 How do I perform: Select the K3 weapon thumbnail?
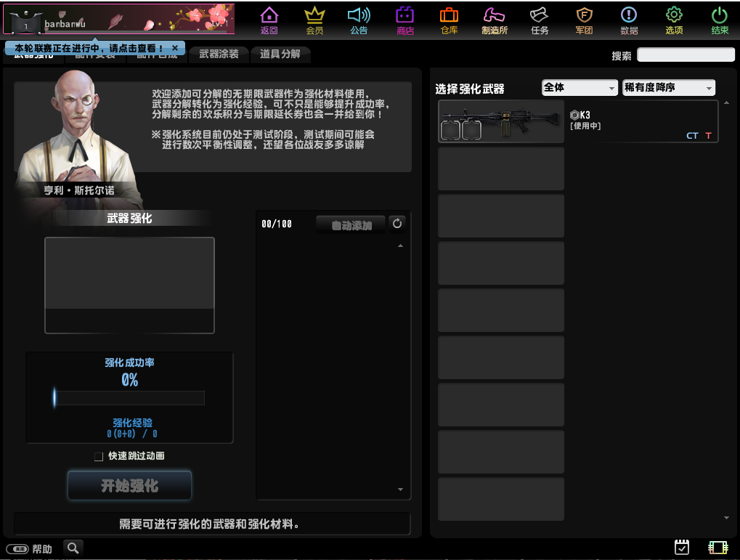click(x=501, y=121)
